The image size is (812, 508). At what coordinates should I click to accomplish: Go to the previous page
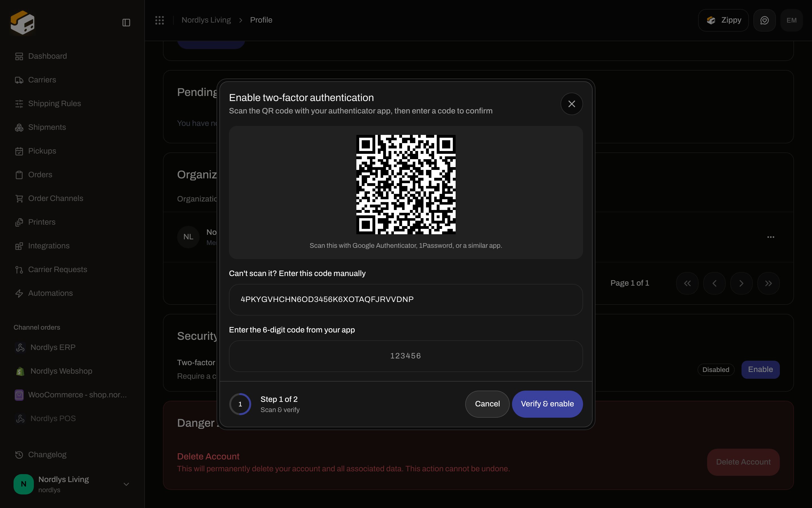tap(714, 283)
